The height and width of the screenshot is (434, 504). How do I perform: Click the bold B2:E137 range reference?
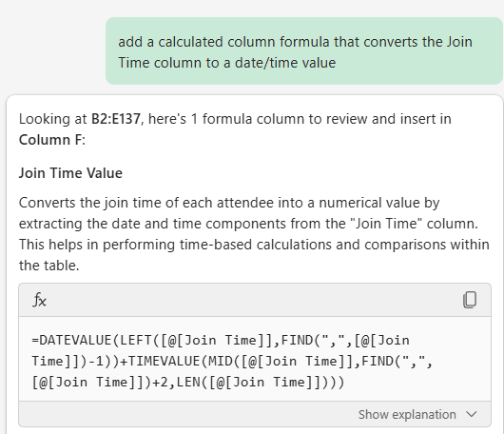pyautogui.click(x=116, y=119)
